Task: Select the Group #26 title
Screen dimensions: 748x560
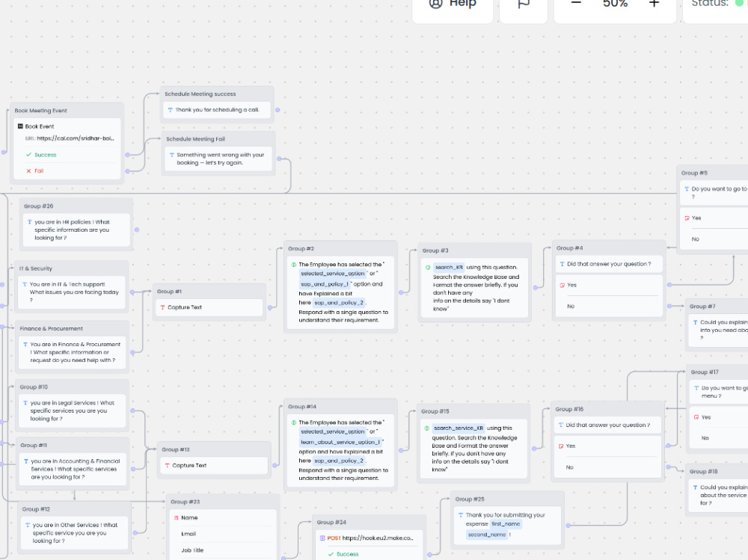Action: (x=38, y=206)
